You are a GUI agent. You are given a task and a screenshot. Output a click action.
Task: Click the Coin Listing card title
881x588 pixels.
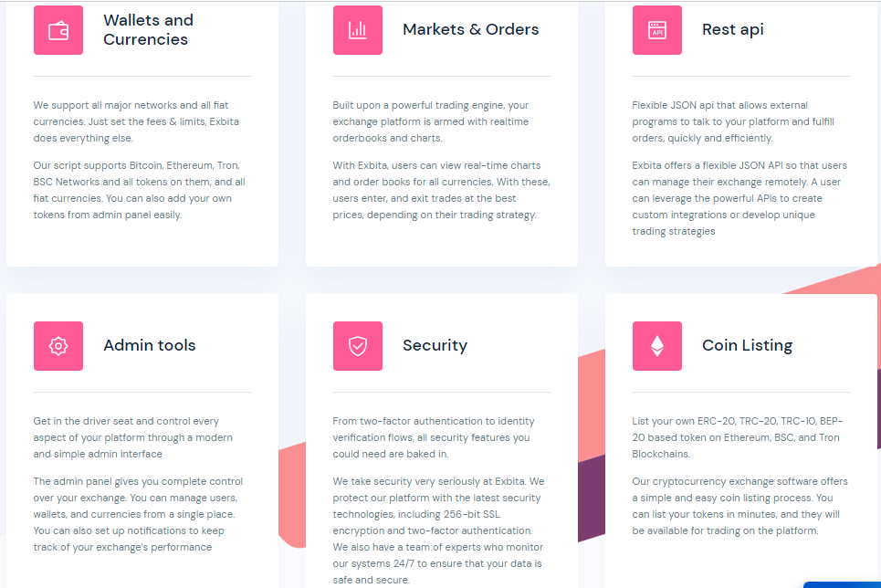[748, 345]
